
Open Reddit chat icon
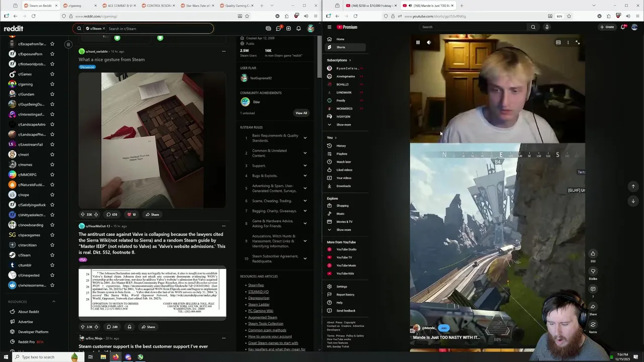click(278, 29)
